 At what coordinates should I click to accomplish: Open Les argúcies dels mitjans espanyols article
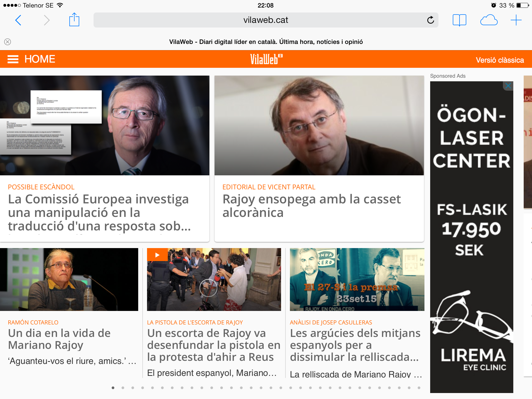[x=355, y=345]
